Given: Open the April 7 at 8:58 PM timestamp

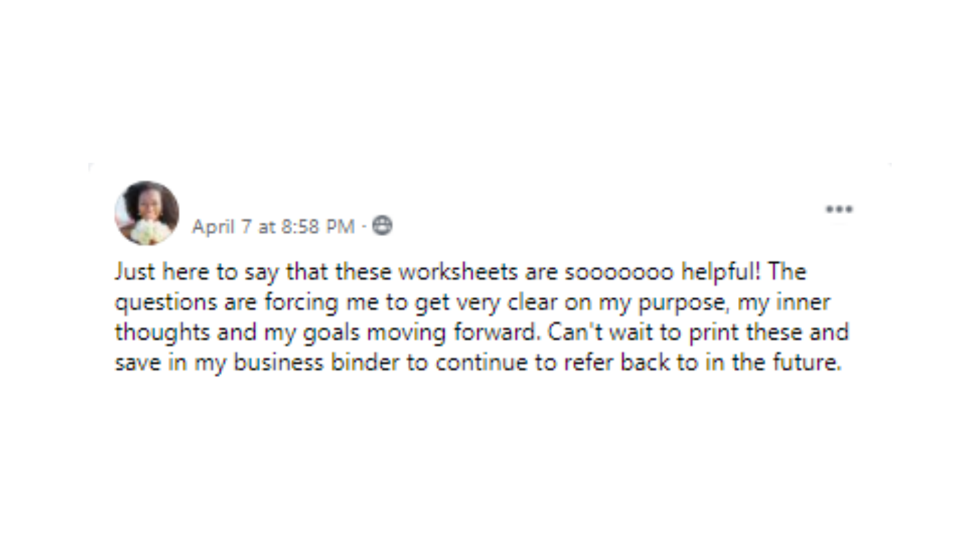Looking at the screenshot, I should pyautogui.click(x=273, y=227).
